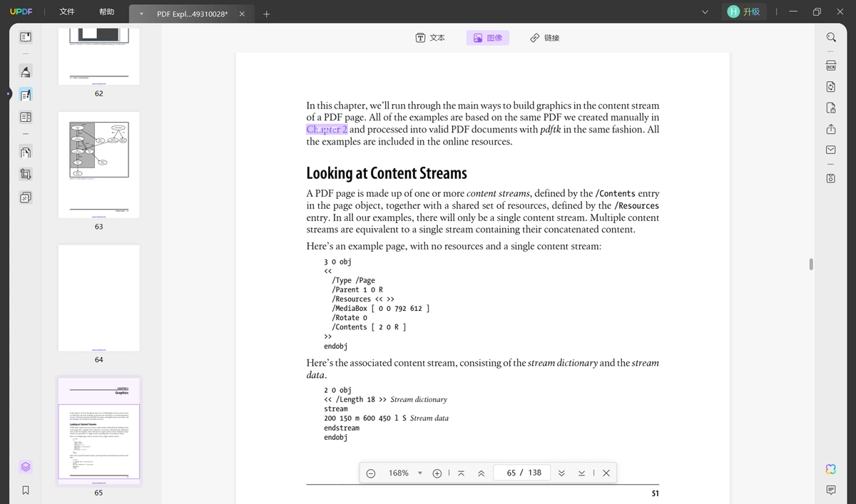
Task: Open the 文件 menu
Action: click(67, 12)
